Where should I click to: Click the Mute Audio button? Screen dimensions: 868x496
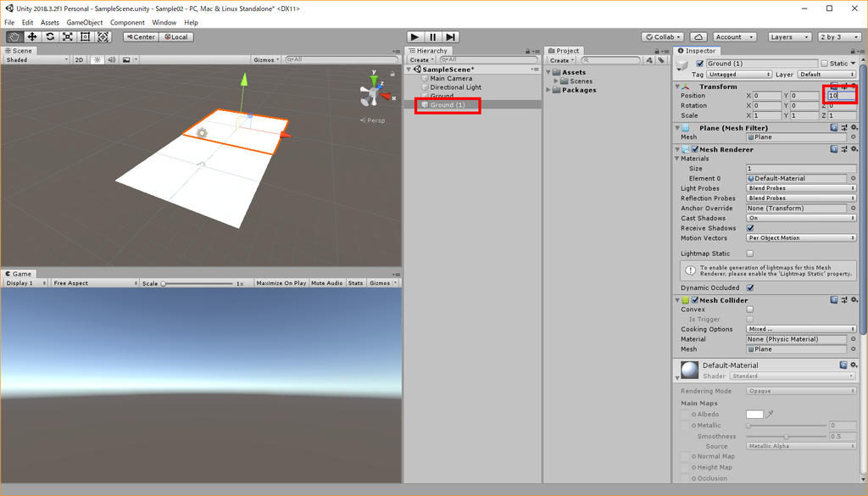click(x=326, y=283)
